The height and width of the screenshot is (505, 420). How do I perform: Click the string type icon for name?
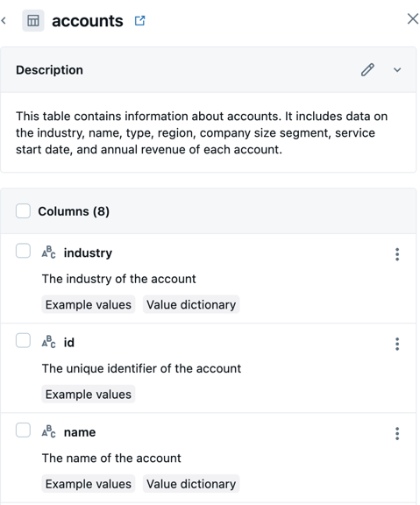48,431
